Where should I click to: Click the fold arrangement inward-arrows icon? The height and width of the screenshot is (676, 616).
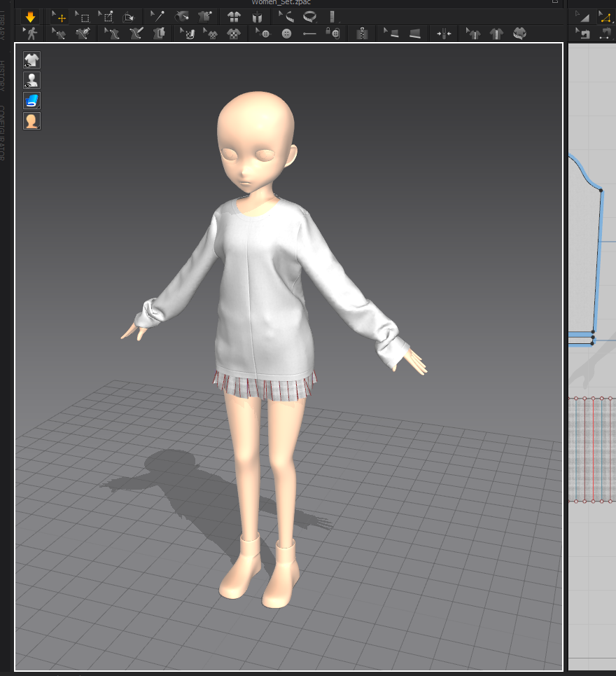pyautogui.click(x=444, y=33)
